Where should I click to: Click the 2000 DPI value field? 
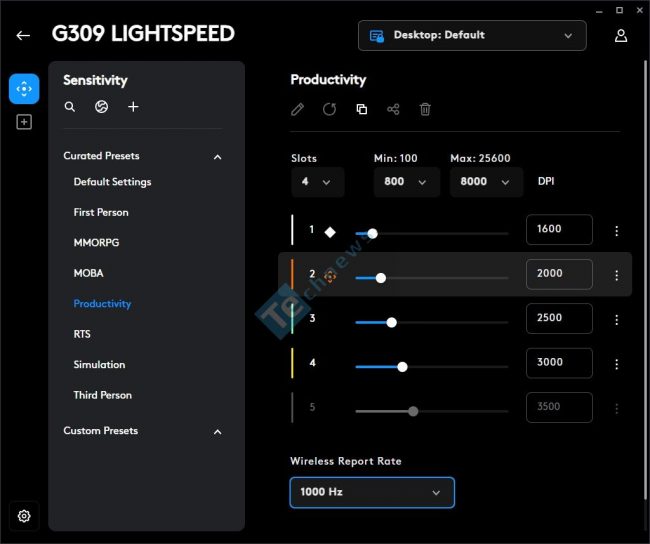click(559, 274)
